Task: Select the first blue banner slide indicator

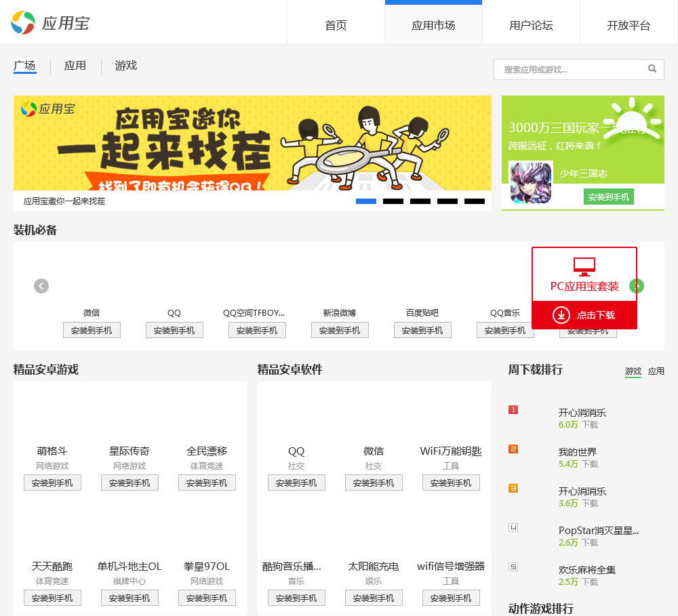Action: tap(366, 201)
